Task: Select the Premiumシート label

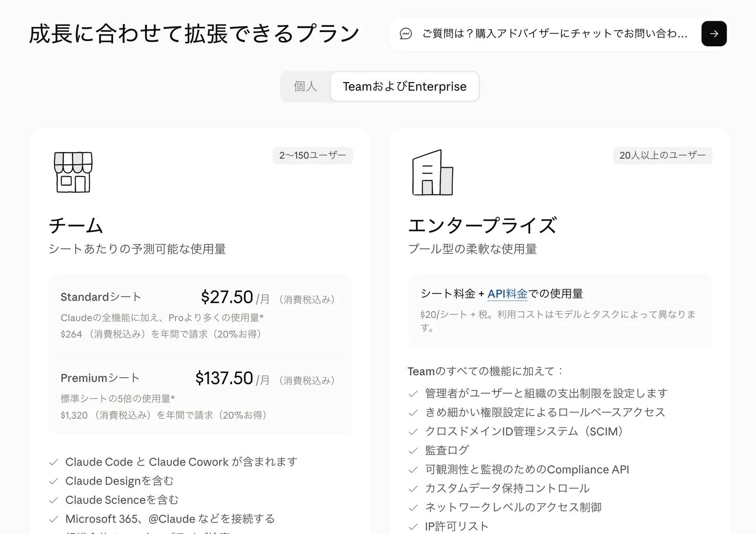Action: (100, 378)
